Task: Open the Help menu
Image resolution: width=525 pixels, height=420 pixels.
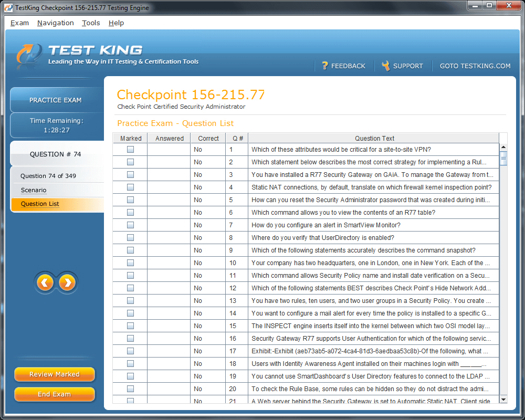Action: pos(116,23)
